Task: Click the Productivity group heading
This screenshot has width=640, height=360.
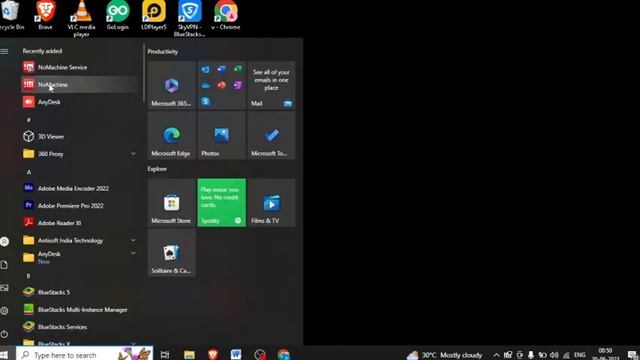Action: [162, 51]
